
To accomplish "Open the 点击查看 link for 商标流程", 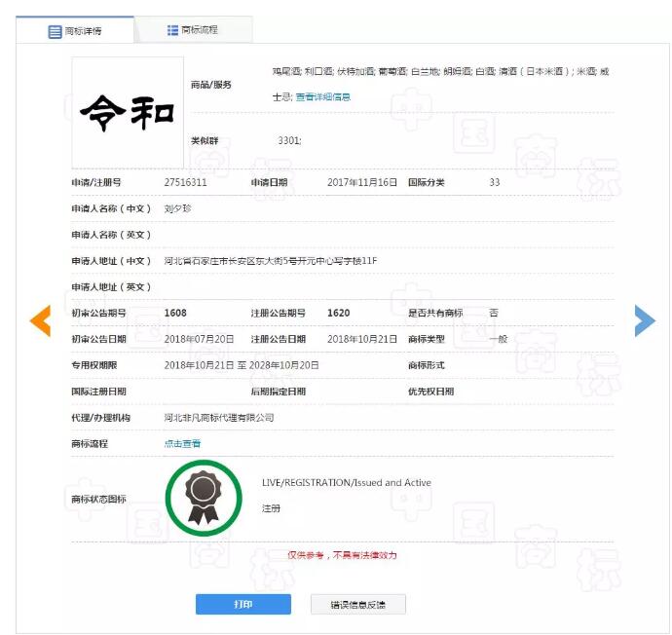I will [182, 443].
